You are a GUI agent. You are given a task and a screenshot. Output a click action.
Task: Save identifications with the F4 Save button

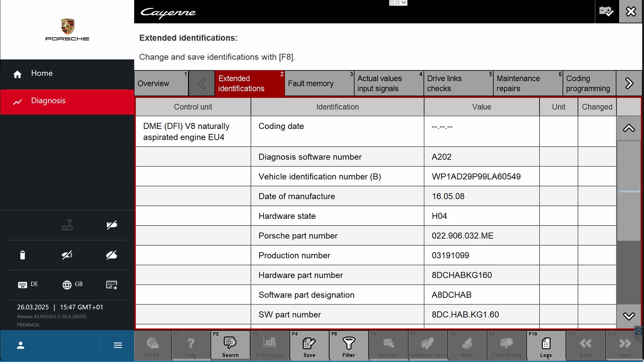coord(309,345)
